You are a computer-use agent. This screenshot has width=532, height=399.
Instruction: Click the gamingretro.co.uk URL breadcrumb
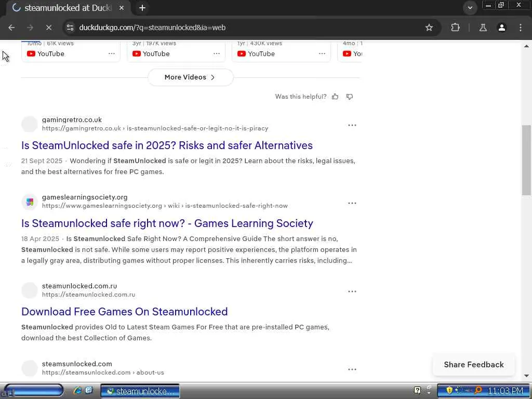(x=155, y=128)
